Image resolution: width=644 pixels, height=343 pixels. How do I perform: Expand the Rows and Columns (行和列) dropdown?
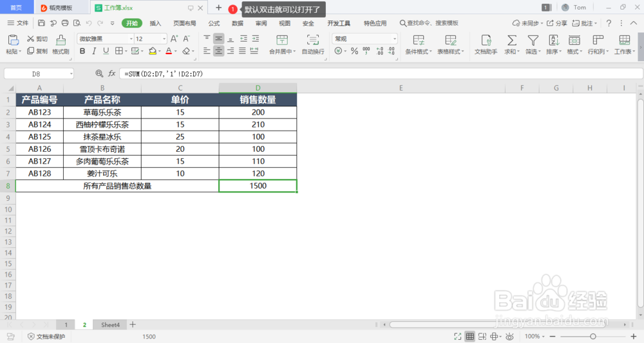coord(606,51)
